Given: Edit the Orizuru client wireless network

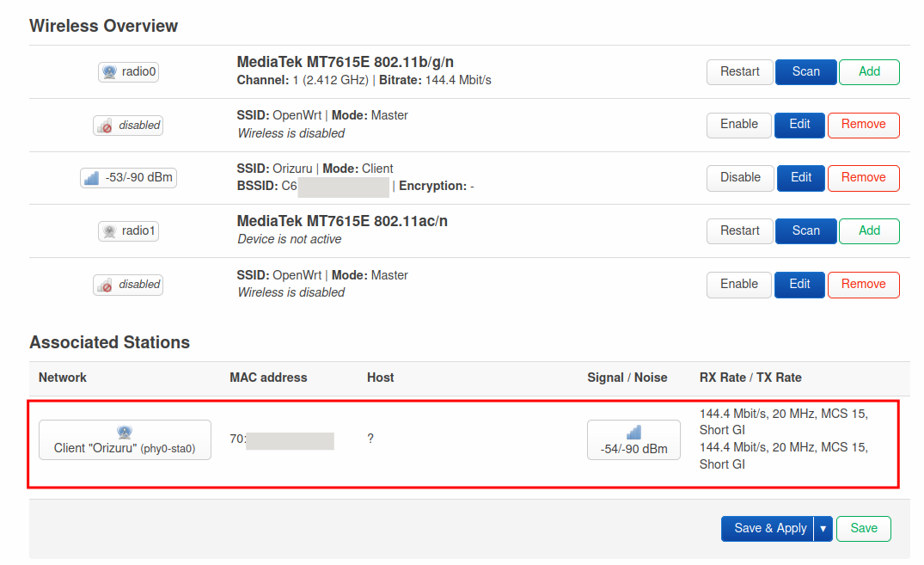Looking at the screenshot, I should 799,178.
